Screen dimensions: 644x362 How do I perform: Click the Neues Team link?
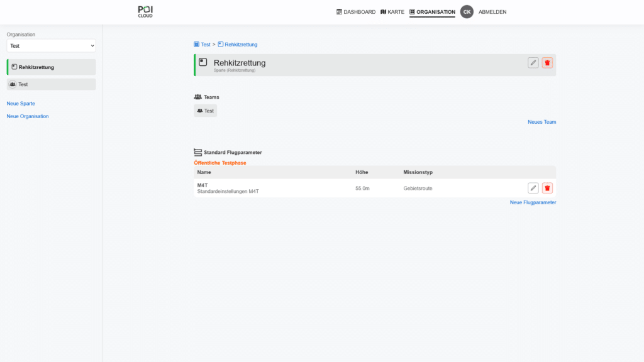pyautogui.click(x=541, y=122)
